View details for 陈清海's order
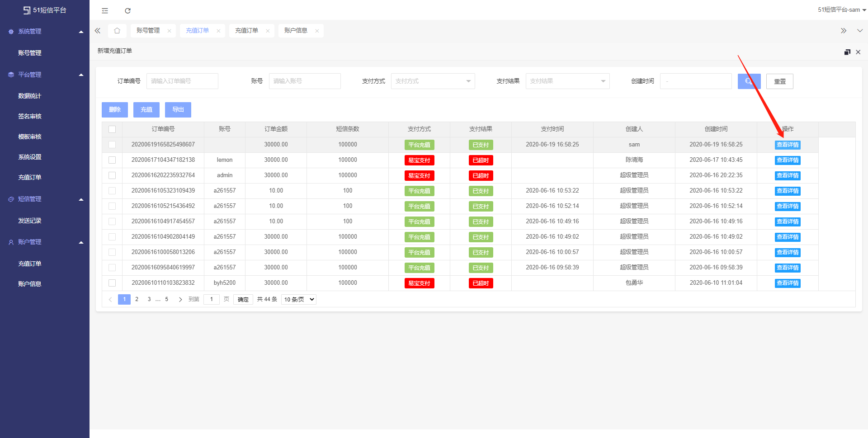The height and width of the screenshot is (438, 868). (x=788, y=160)
